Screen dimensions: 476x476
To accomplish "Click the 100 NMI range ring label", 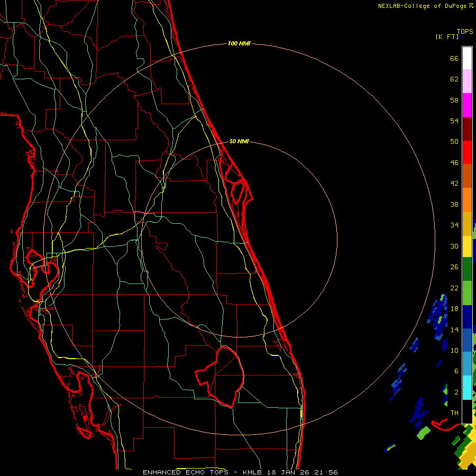I will 239,44.
